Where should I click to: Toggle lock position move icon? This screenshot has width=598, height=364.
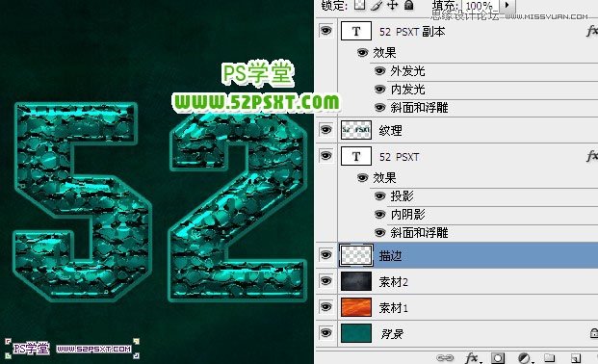(x=392, y=5)
